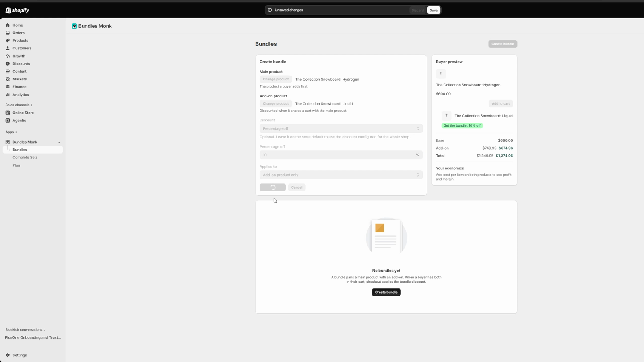Open the Agentic icon in sidebar
The height and width of the screenshot is (362, 644).
click(8, 120)
